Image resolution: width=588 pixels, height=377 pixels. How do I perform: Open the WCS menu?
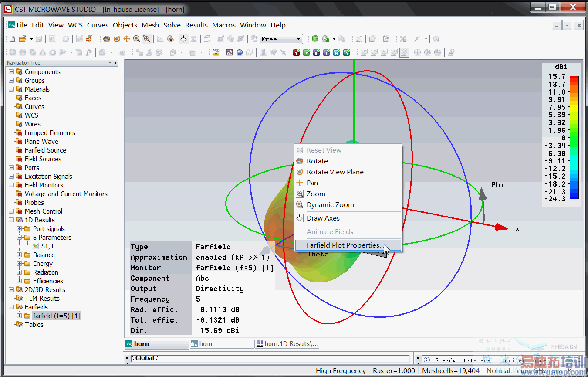[x=75, y=25]
